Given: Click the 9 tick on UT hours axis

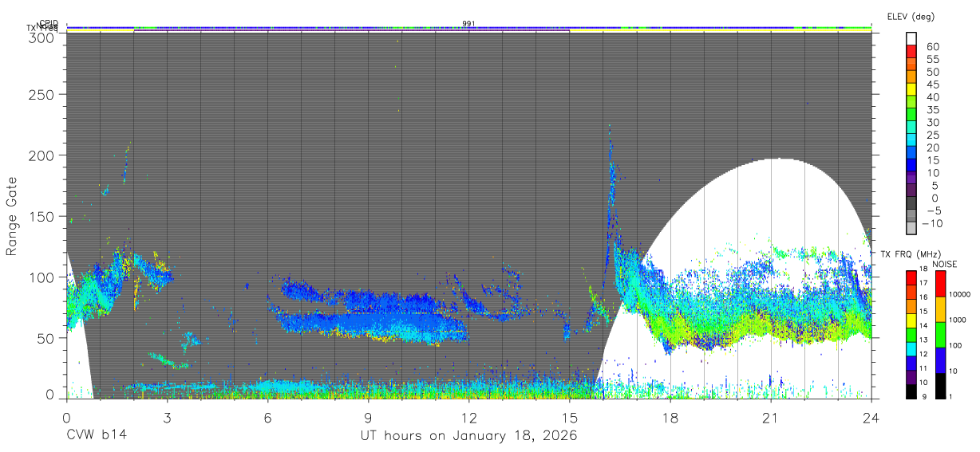Looking at the screenshot, I should coord(368,417).
